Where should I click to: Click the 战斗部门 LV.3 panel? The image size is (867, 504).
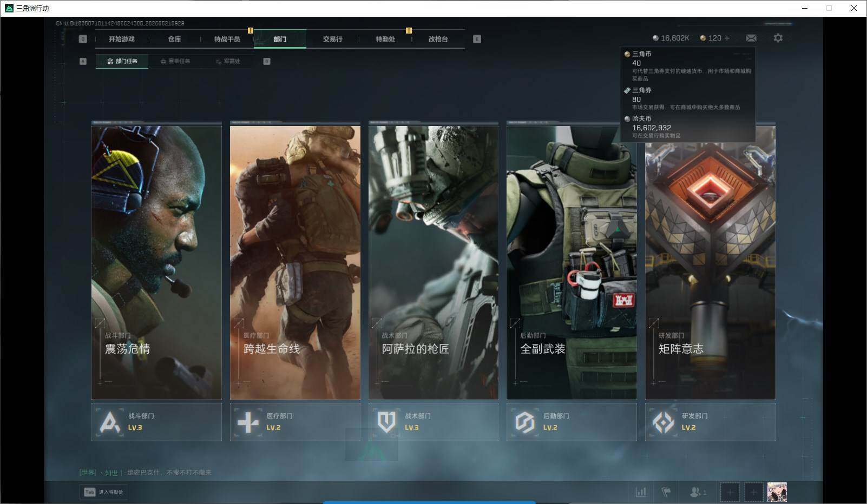(156, 422)
